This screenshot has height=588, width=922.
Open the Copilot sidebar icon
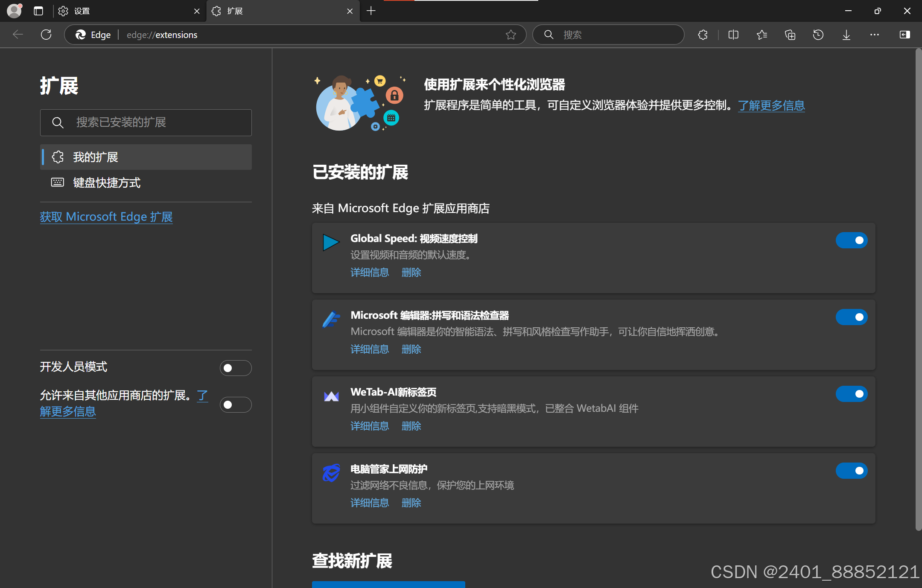point(905,35)
